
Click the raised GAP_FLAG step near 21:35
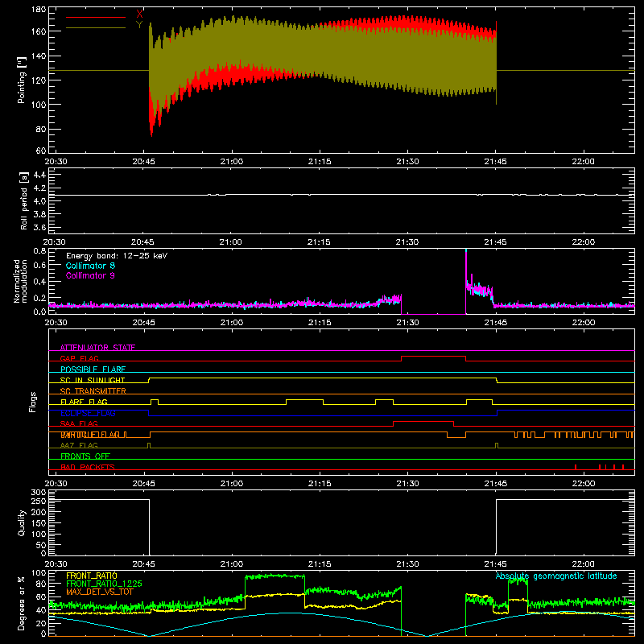coord(433,357)
